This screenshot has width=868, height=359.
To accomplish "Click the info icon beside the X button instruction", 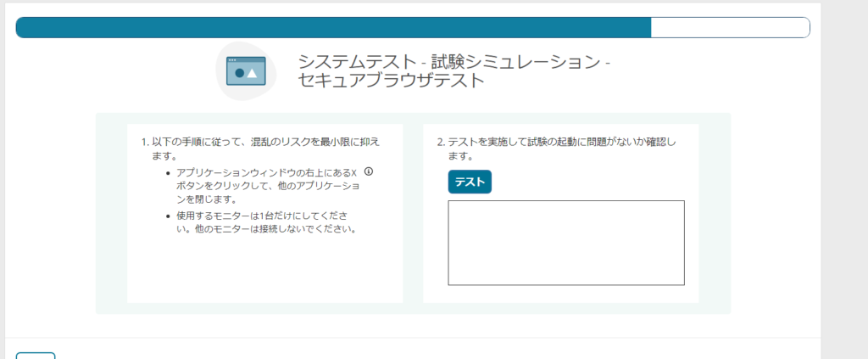I will (368, 171).
